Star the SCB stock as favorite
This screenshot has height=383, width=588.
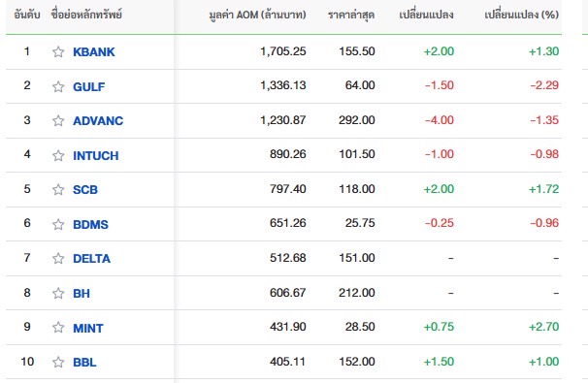[58, 190]
